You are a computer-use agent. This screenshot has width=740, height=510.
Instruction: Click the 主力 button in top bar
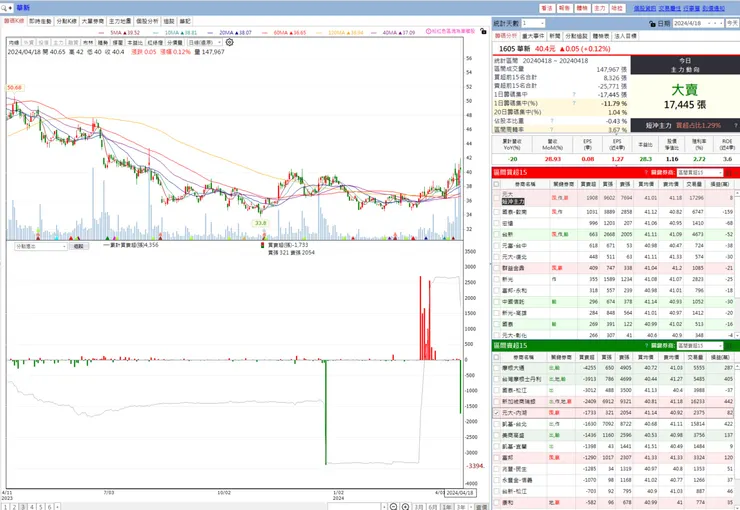pyautogui.click(x=599, y=8)
